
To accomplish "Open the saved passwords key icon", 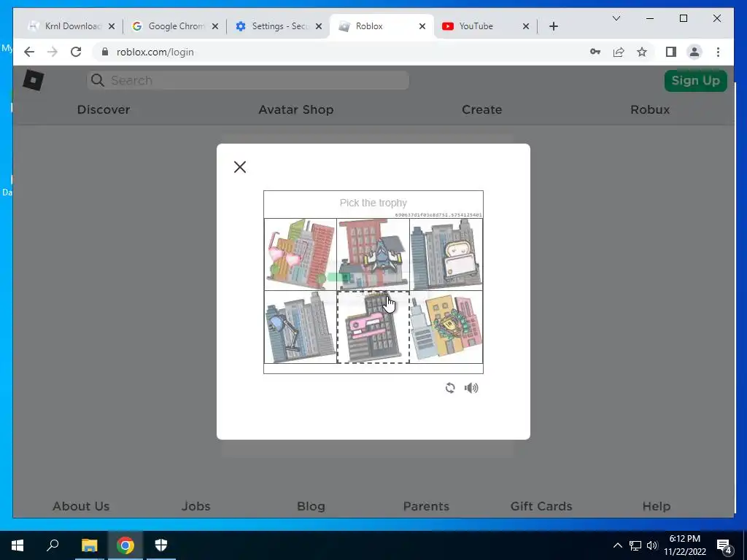I will (x=595, y=52).
